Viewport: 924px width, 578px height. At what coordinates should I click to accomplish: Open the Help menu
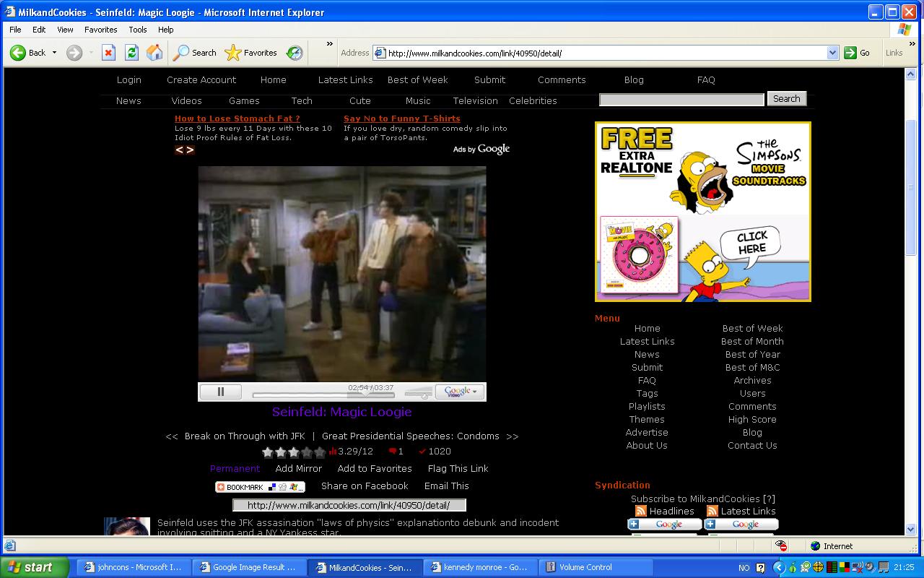tap(165, 30)
